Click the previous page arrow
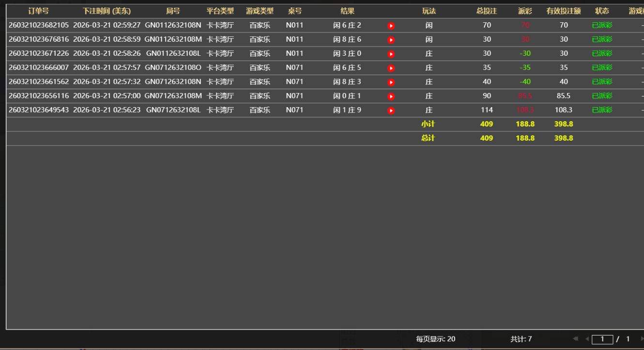The height and width of the screenshot is (350, 644). [587, 339]
